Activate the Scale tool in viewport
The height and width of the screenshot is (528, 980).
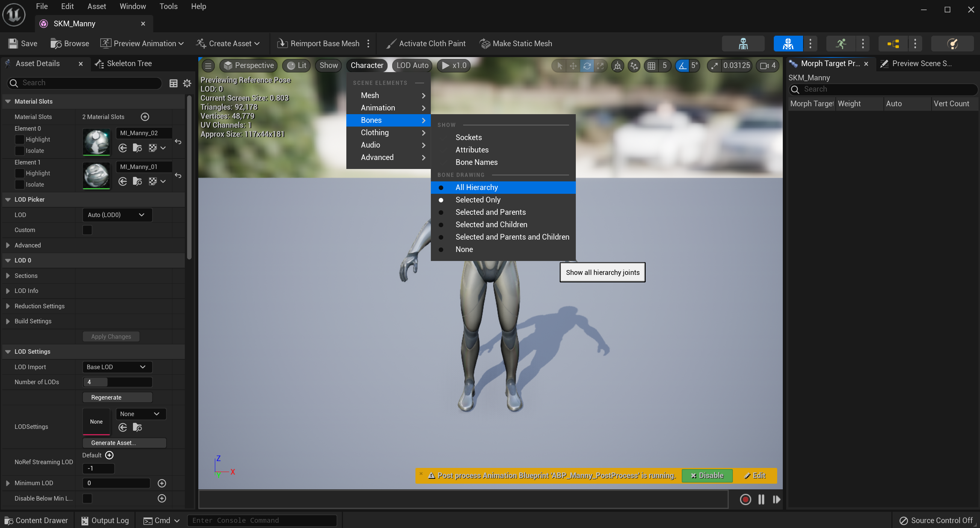click(x=600, y=65)
